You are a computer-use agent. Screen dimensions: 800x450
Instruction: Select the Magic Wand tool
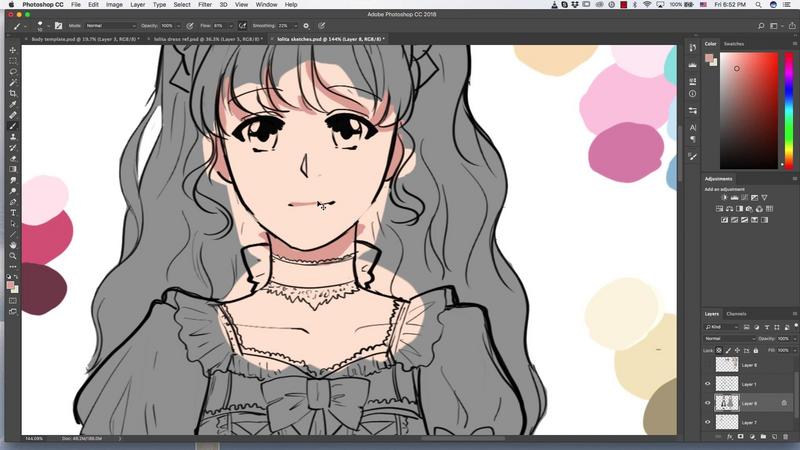coord(13,82)
